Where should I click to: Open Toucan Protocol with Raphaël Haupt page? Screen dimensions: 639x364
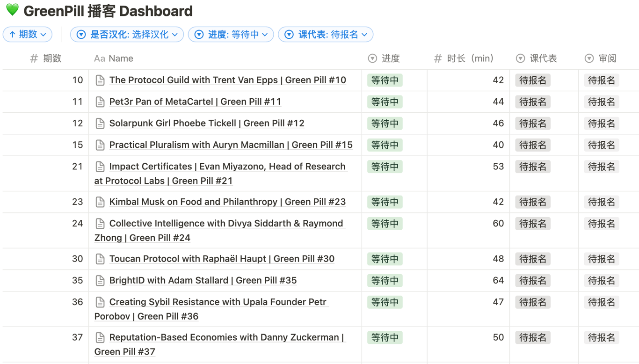click(x=222, y=259)
